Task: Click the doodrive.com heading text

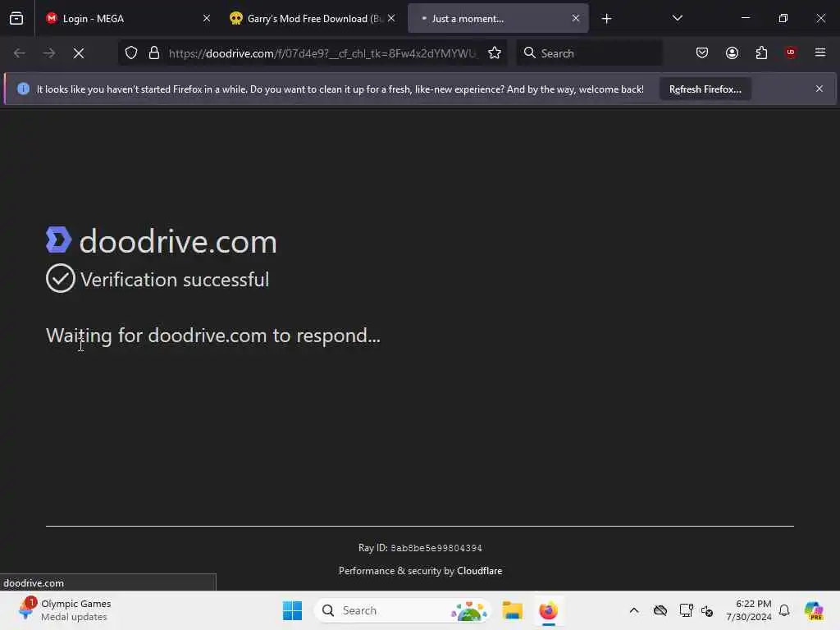Action: pyautogui.click(x=178, y=242)
